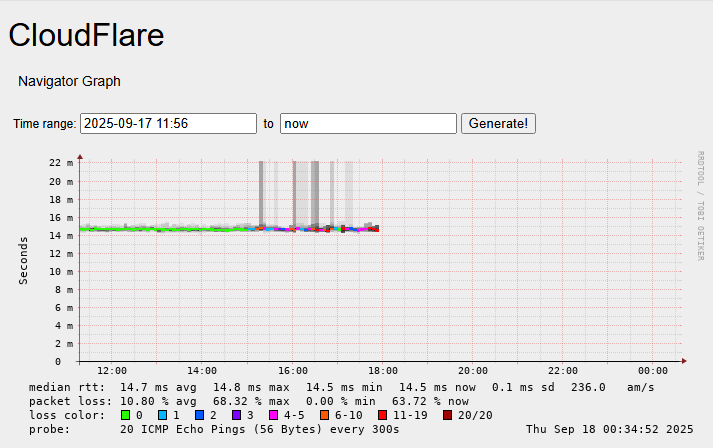Click the 6 m y-axis label
This screenshot has height=448, width=713.
[64, 308]
